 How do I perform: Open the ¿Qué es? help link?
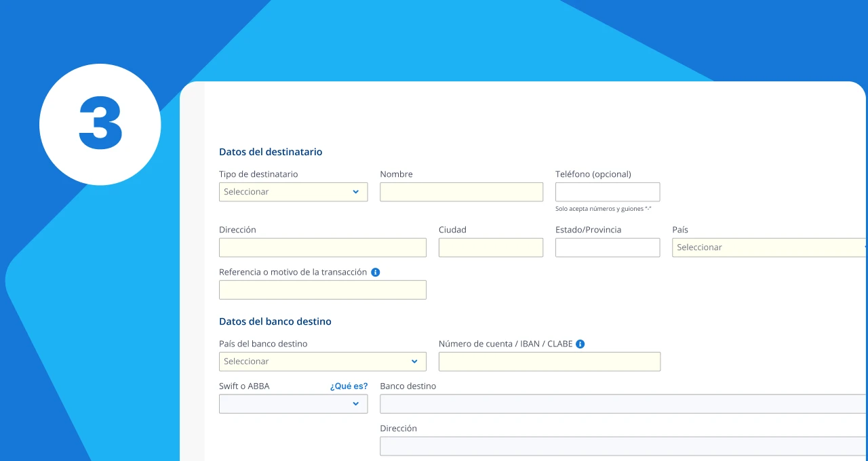[x=349, y=386]
